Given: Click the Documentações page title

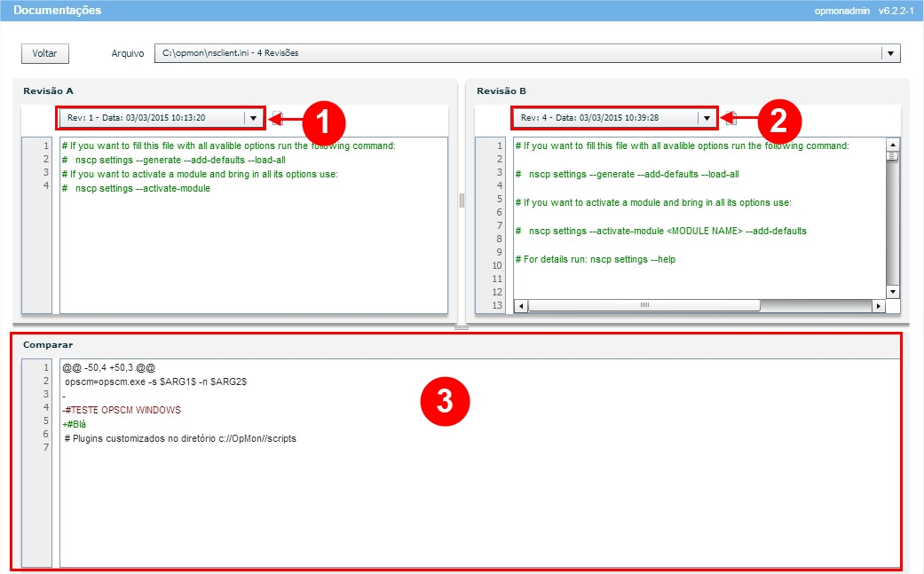Looking at the screenshot, I should (57, 11).
